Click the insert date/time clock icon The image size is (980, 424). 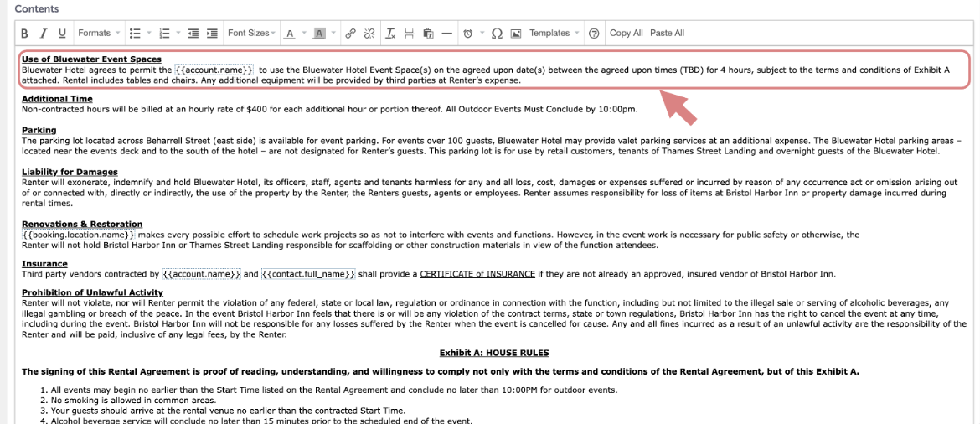pos(467,34)
